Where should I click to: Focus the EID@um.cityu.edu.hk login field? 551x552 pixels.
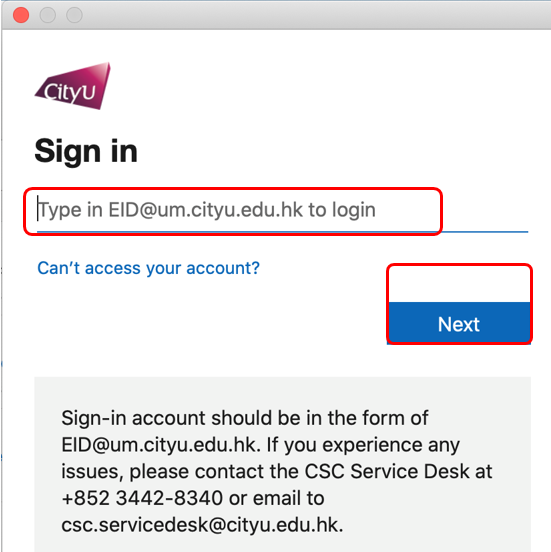point(282,210)
